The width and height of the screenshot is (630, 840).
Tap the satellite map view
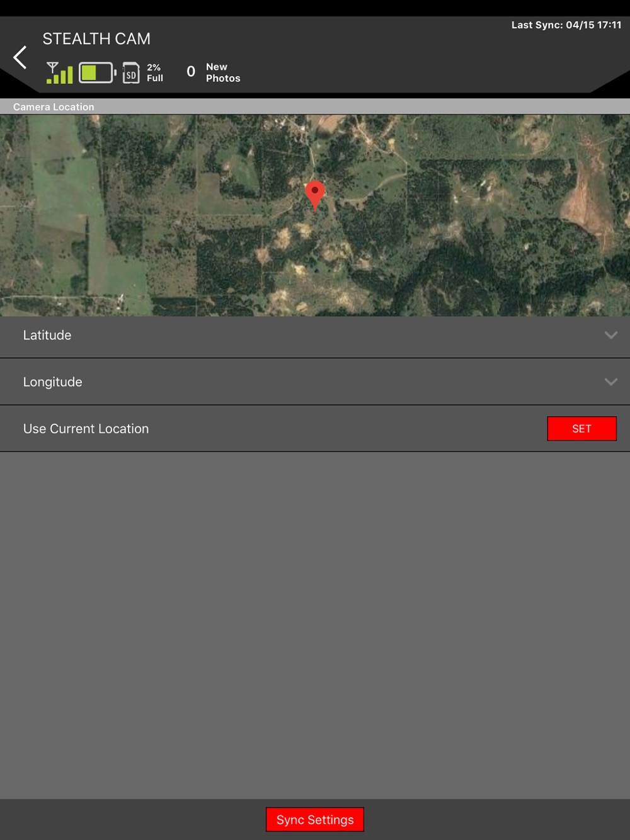coord(315,215)
